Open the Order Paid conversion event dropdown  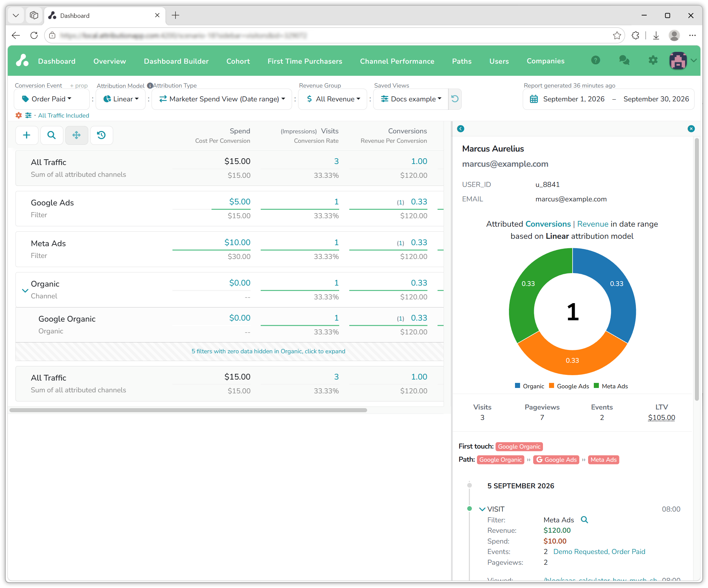click(x=52, y=99)
